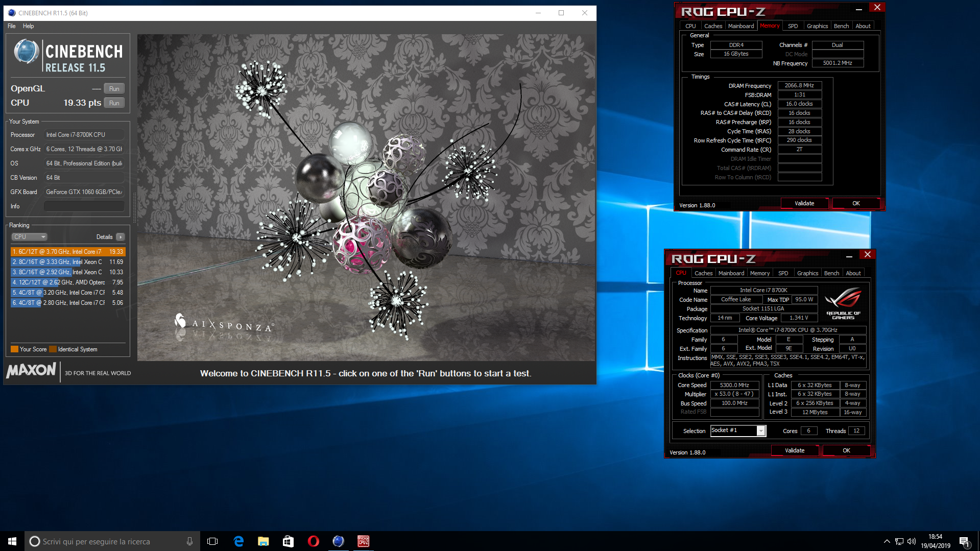Open the Action Center notifications icon
This screenshot has height=551, width=980.
[964, 541]
